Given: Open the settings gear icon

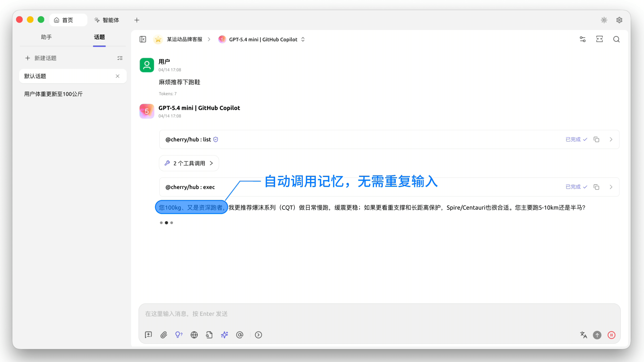Looking at the screenshot, I should point(619,20).
